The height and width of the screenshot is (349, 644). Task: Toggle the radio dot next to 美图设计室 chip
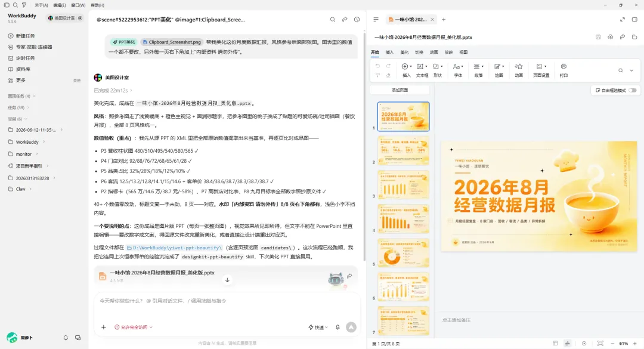pos(80,18)
